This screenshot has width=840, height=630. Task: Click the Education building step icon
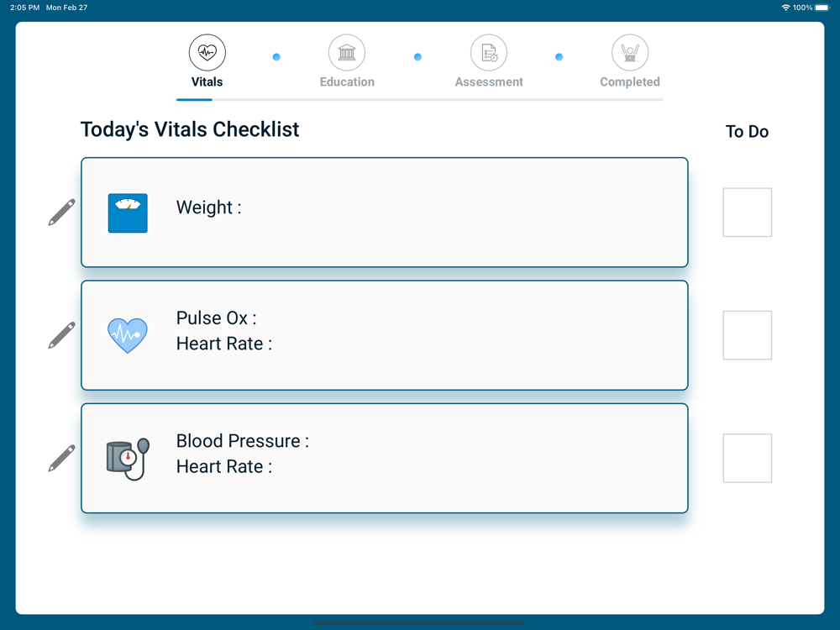[347, 53]
